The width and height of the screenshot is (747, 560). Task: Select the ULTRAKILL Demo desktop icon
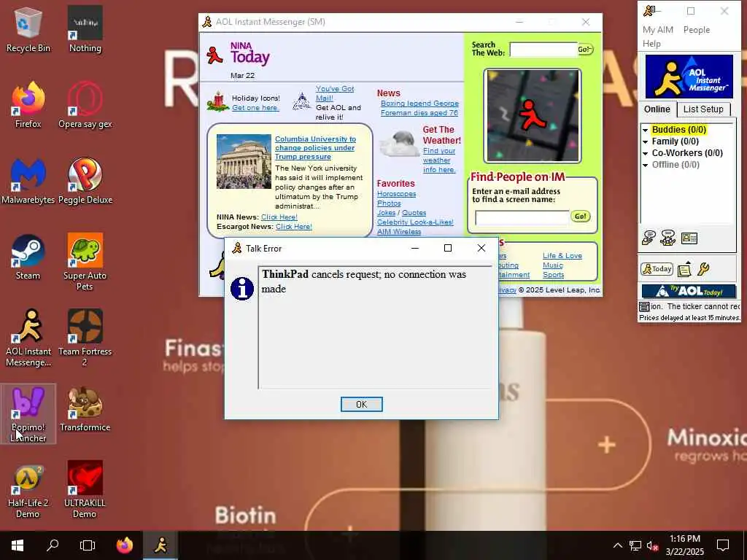point(85,489)
